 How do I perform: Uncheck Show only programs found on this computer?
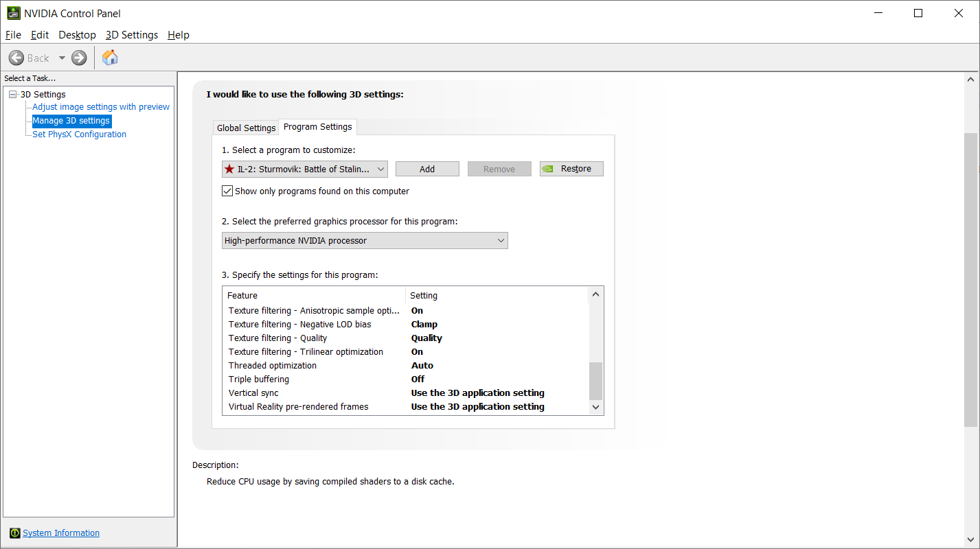point(227,191)
